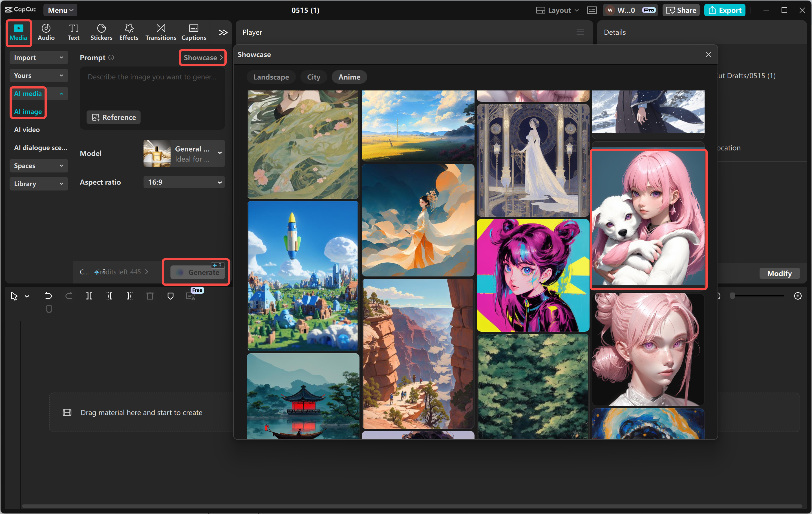The width and height of the screenshot is (812, 514).
Task: Select the split clip icon
Action: (x=89, y=296)
